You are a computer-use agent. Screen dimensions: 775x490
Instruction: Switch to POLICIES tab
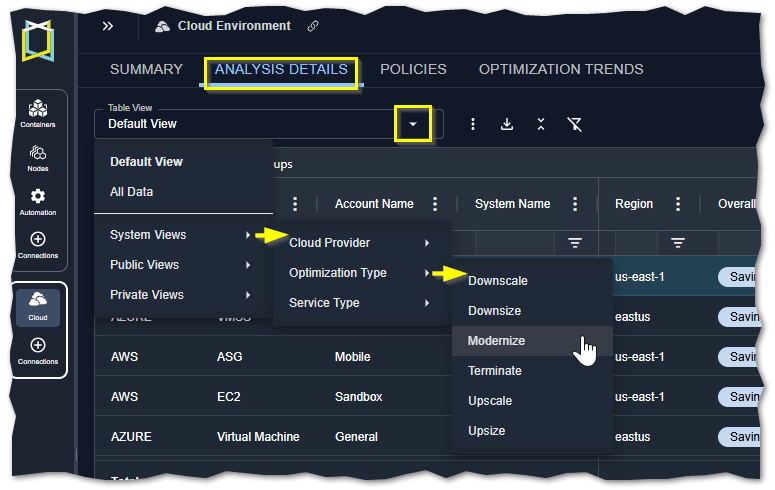click(x=413, y=69)
